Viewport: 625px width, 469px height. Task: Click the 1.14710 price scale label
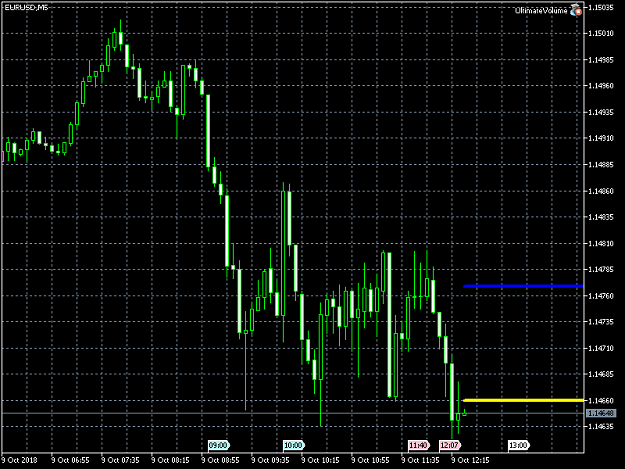point(601,348)
